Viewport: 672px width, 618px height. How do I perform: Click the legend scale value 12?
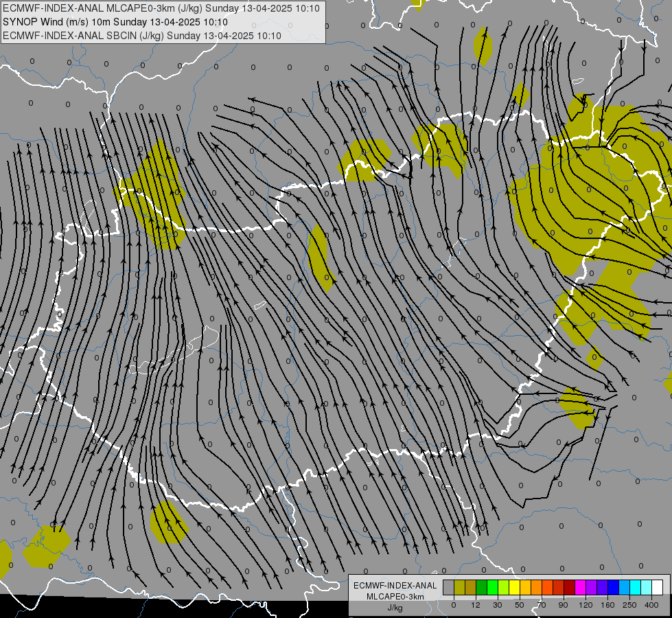click(476, 605)
